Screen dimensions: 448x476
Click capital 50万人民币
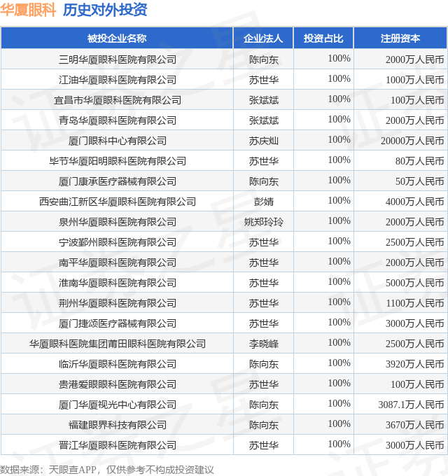click(420, 181)
